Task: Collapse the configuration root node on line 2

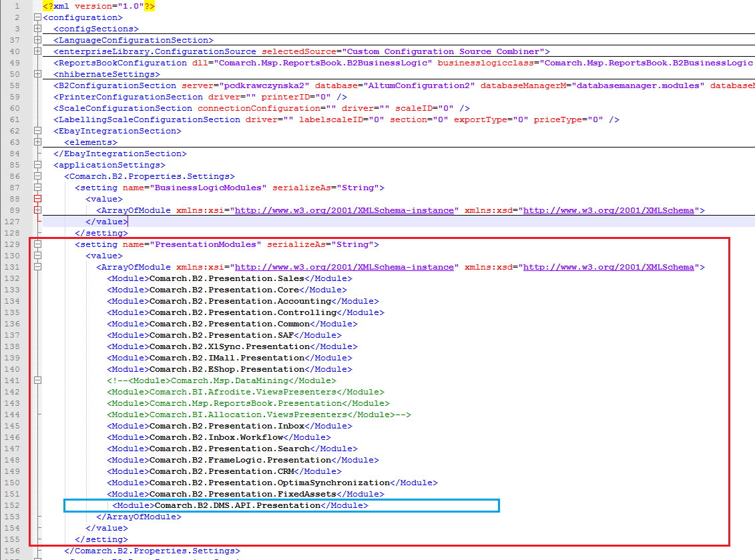Action: [x=37, y=17]
